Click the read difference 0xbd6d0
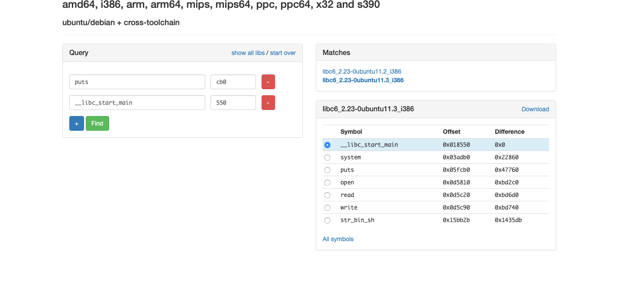The width and height of the screenshot is (644, 284). (x=507, y=195)
